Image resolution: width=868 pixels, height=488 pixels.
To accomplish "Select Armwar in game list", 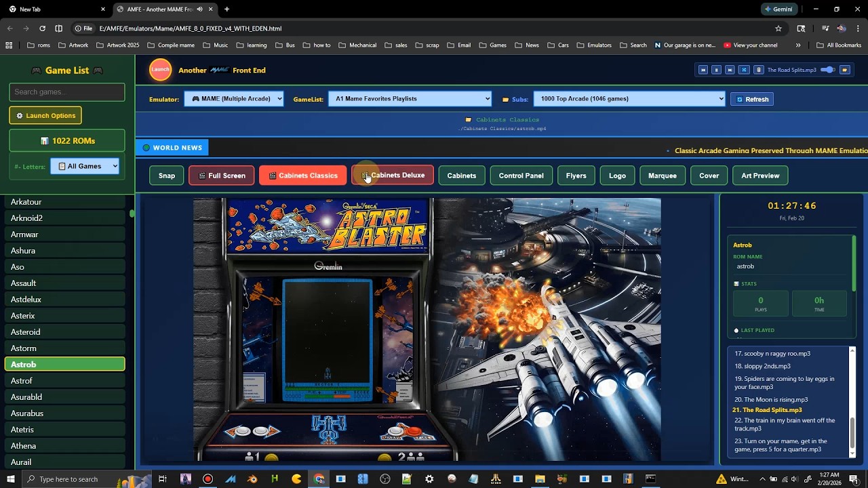I will (x=65, y=235).
